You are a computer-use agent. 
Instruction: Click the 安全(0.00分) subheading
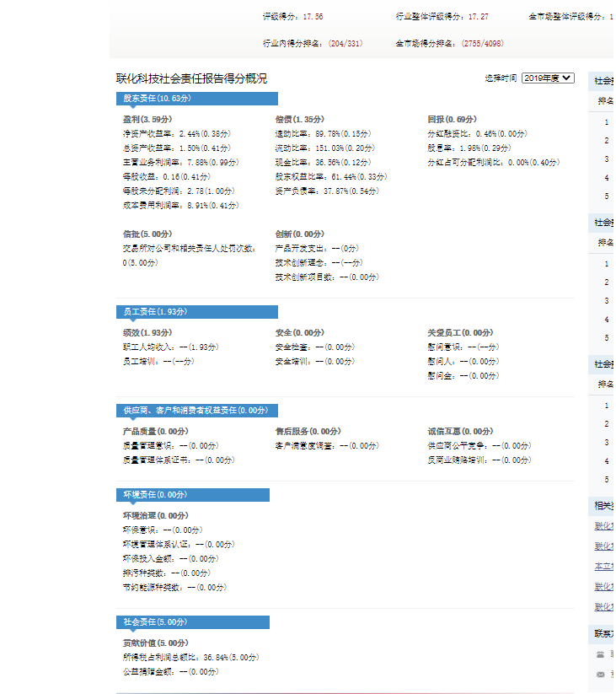(x=300, y=332)
